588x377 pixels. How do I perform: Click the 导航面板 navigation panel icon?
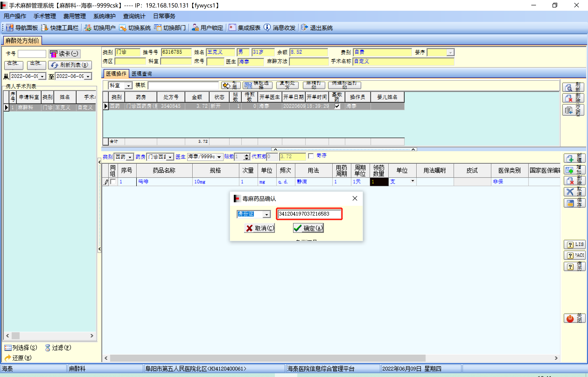[10, 28]
